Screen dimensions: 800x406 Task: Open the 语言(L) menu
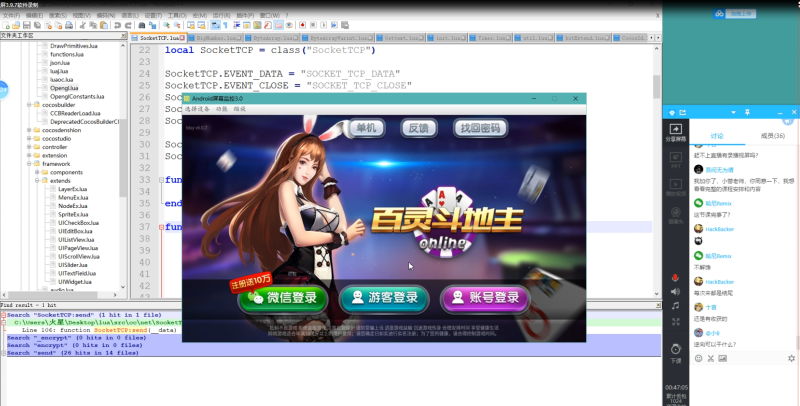(130, 15)
